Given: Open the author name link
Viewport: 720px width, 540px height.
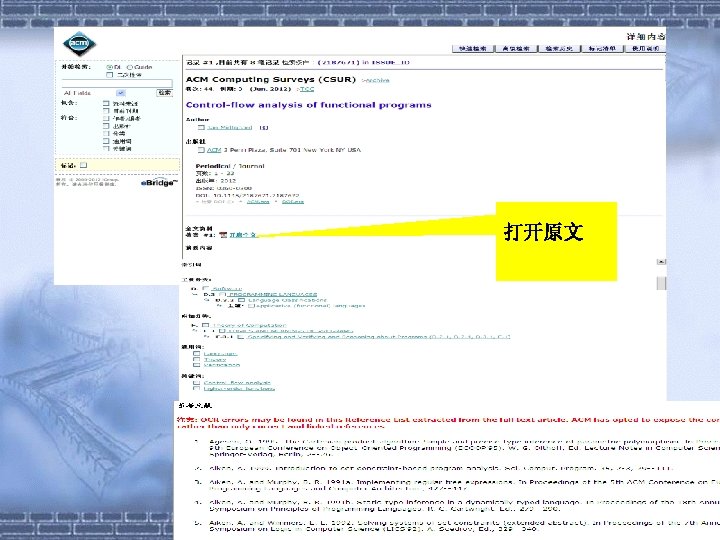Looking at the screenshot, I should [230, 128].
